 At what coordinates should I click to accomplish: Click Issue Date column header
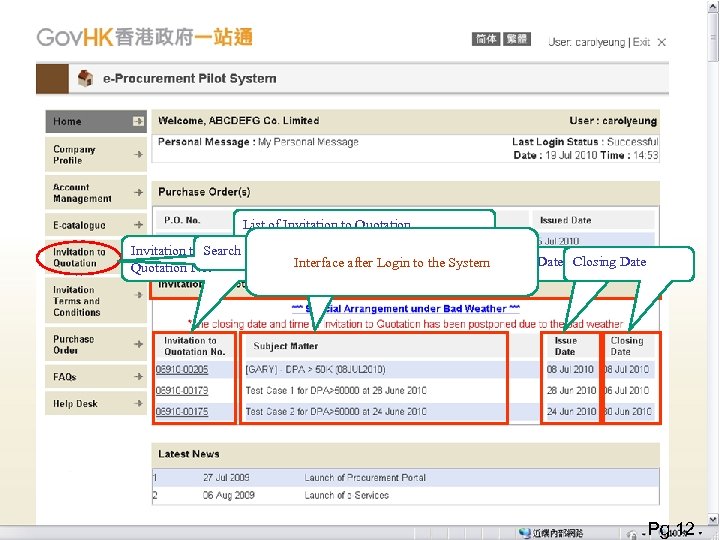(565, 346)
